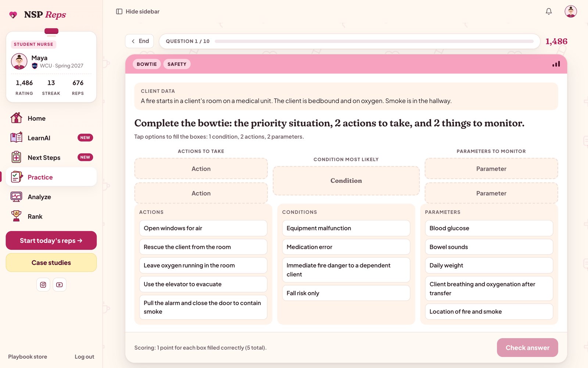Click the difficulty bars icon in the question header
Viewport: 588px width, 368px height.
(556, 64)
